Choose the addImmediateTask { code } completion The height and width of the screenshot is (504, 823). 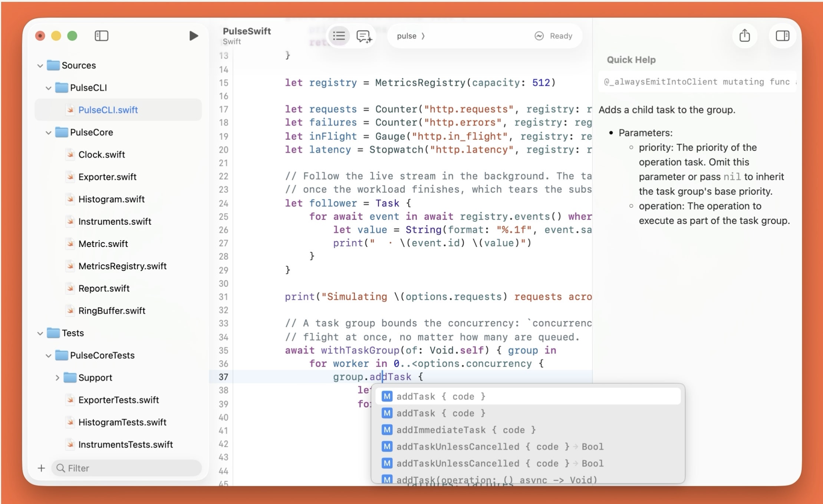click(528, 430)
